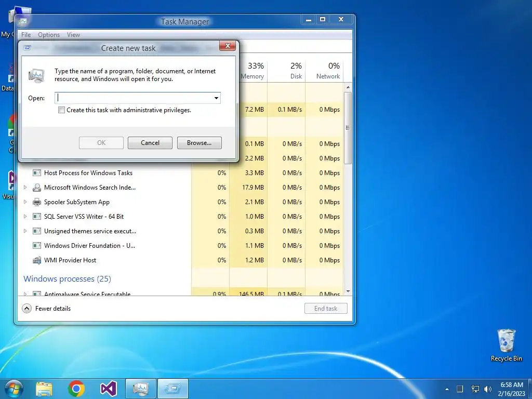Switch to Task Manager taskbar button
Image resolution: width=532 pixels, height=399 pixels.
pyautogui.click(x=141, y=389)
